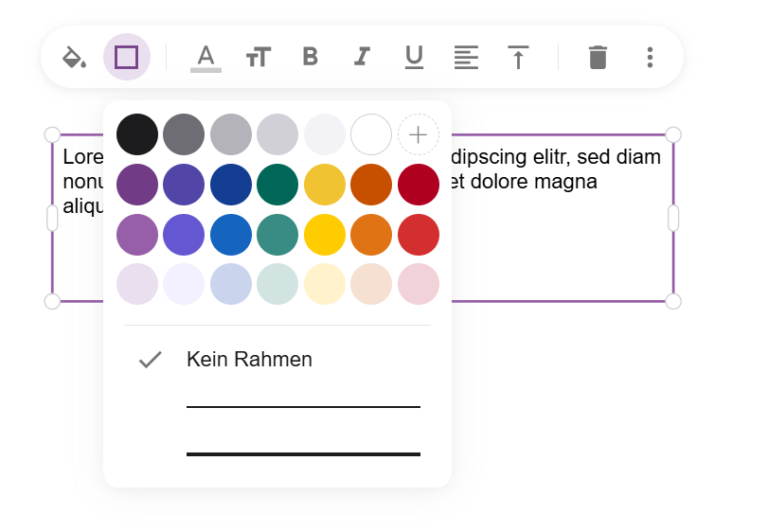
Task: Click the left-middle resize handle of text box
Action: coord(52,218)
